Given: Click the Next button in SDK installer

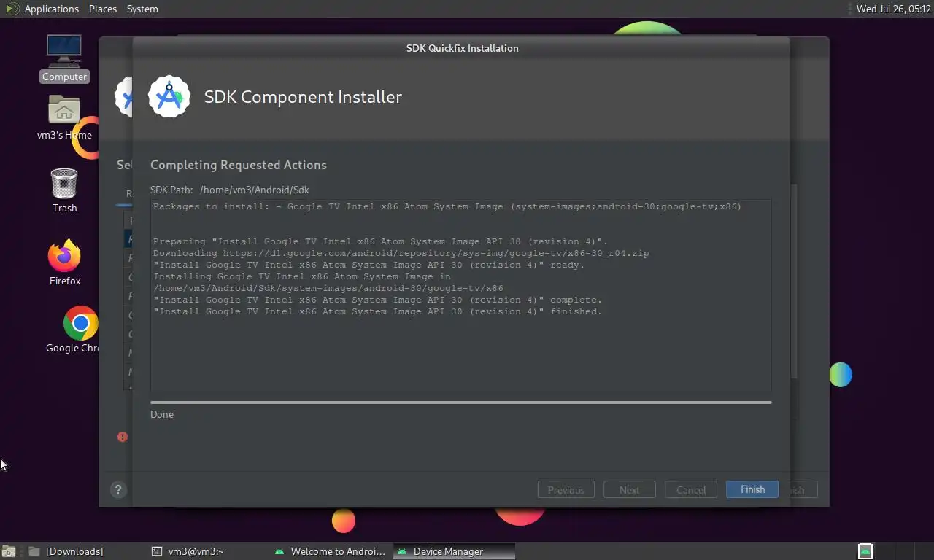Looking at the screenshot, I should [x=630, y=489].
